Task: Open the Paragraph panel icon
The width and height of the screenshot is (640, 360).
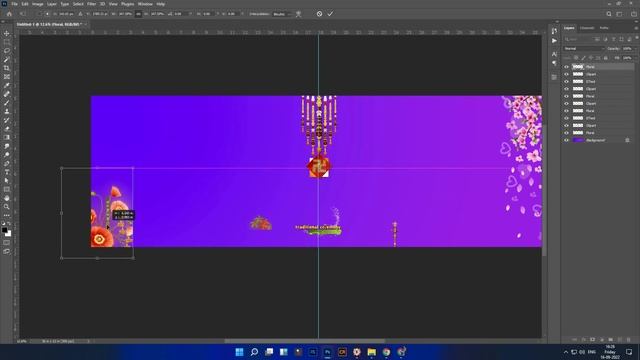Action: pyautogui.click(x=554, y=63)
